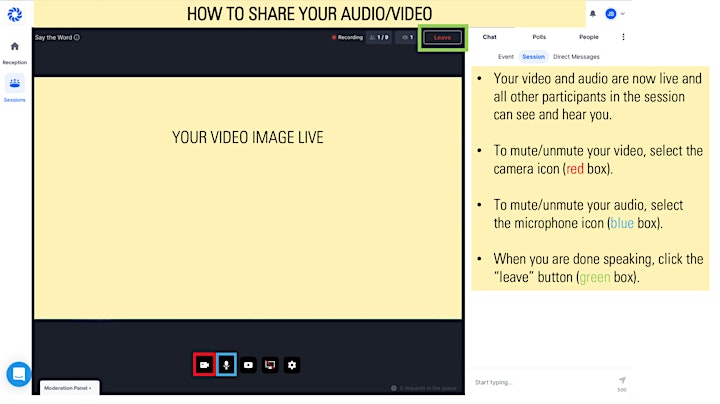Expand the Moderation Panel

[69, 388]
